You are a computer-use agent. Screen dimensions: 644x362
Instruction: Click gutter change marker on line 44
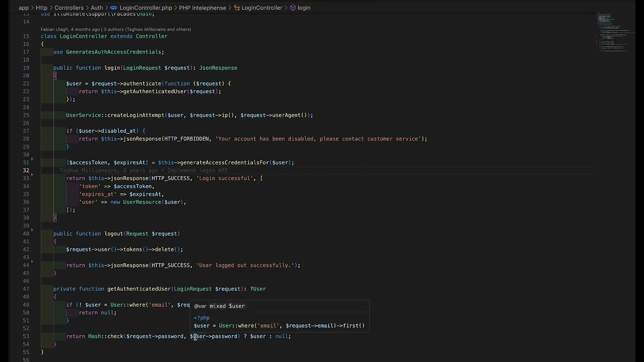click(x=32, y=262)
